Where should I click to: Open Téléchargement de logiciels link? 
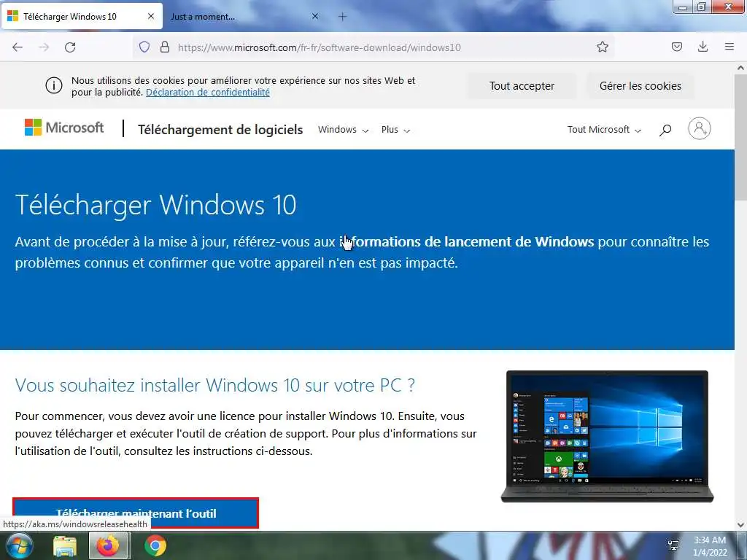click(x=220, y=130)
